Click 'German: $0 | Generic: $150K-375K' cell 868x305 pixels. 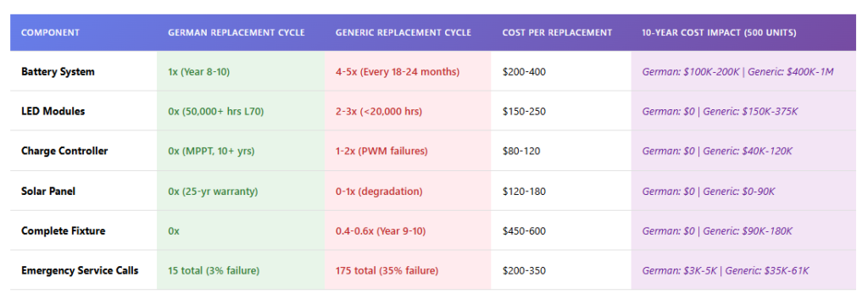coord(720,111)
